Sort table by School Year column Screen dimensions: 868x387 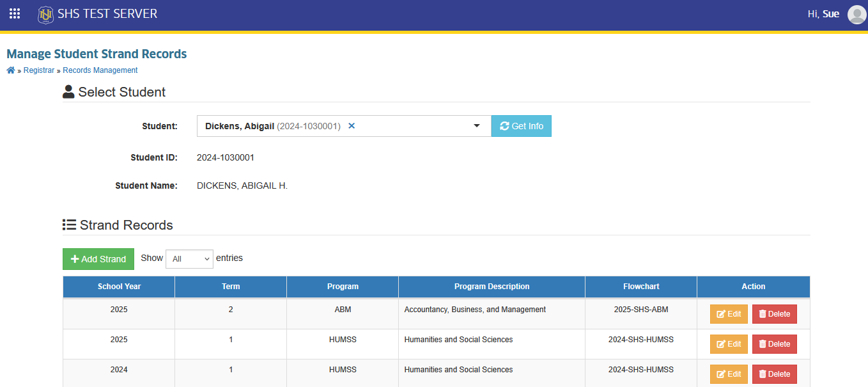tap(119, 287)
